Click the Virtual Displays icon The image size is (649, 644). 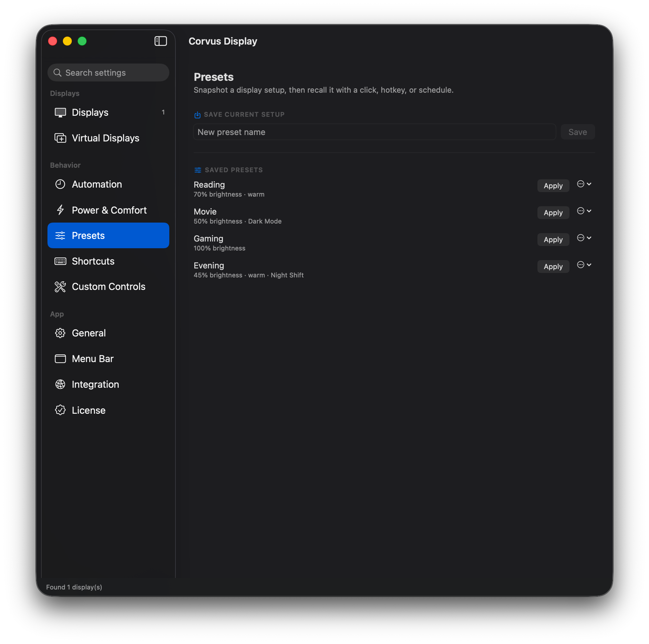(x=61, y=138)
